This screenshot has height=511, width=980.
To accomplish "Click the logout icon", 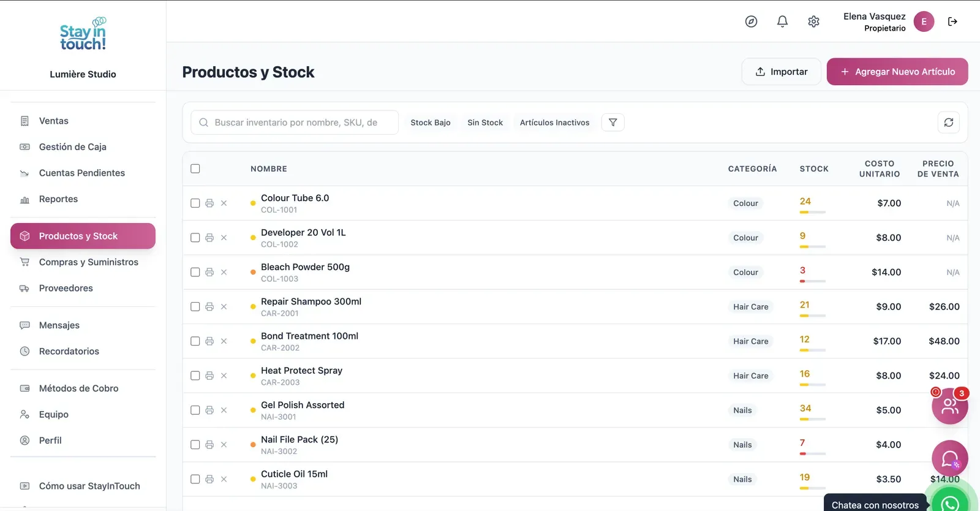I will point(952,21).
